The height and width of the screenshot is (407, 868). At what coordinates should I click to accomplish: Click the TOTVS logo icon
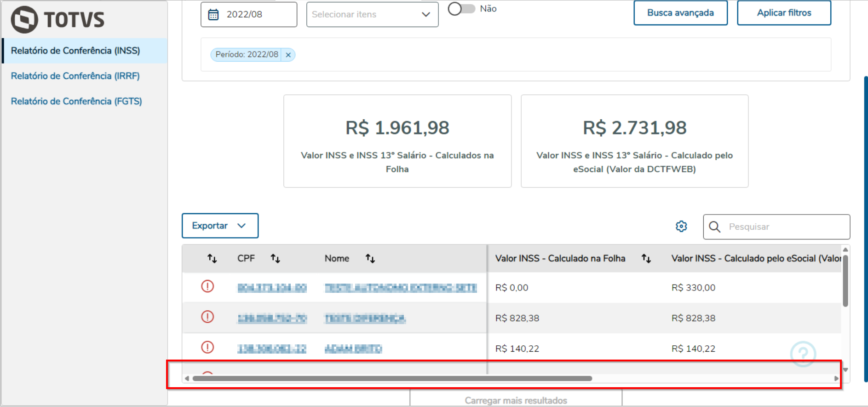tap(24, 20)
